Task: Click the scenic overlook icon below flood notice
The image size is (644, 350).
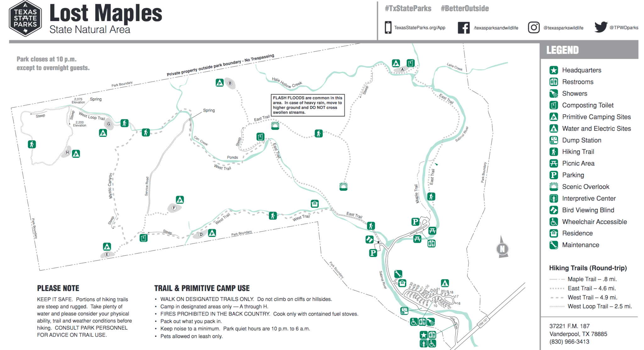Action: click(275, 126)
